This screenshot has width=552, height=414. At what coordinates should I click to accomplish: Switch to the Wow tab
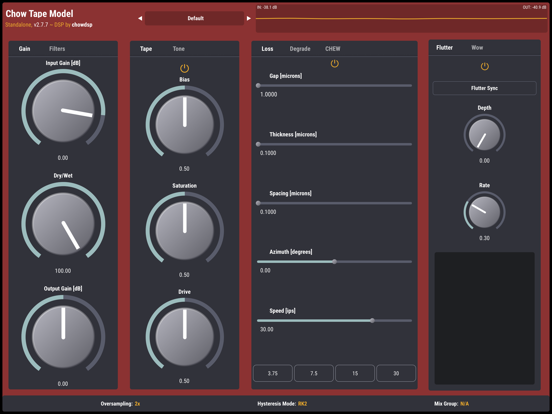pos(477,48)
